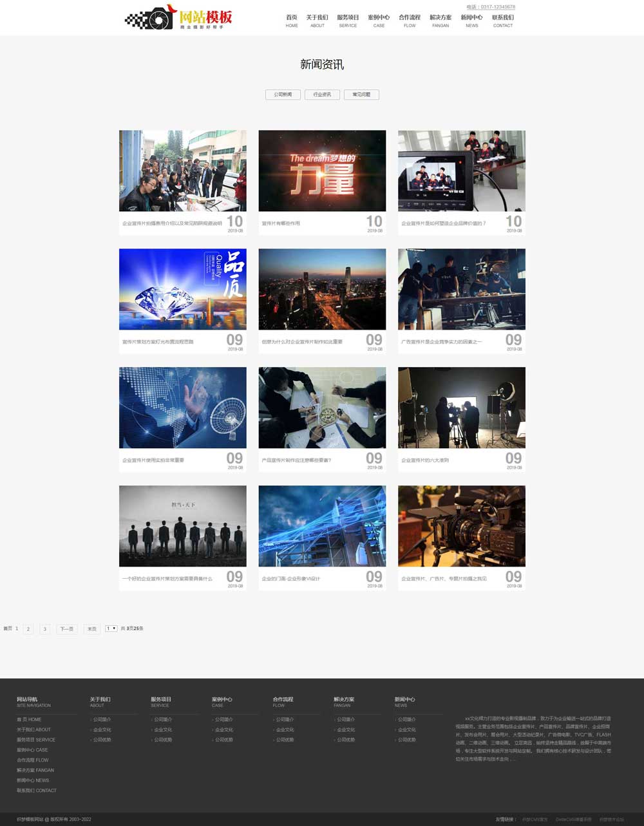Viewport: 644px width, 826px height.
Task: Click footer link 解决方案 FANGAN in site navigation
Action: (x=35, y=770)
